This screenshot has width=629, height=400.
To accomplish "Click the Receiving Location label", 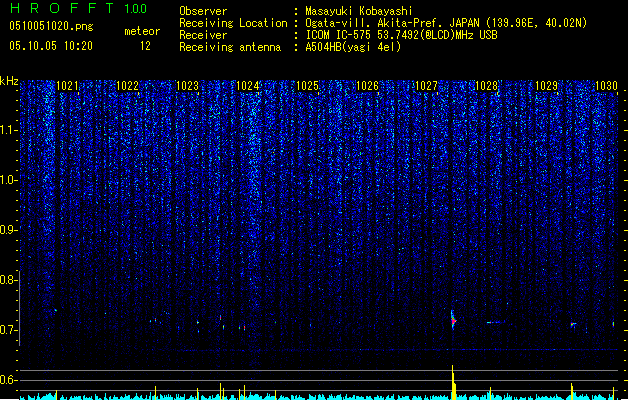I will point(233,23).
